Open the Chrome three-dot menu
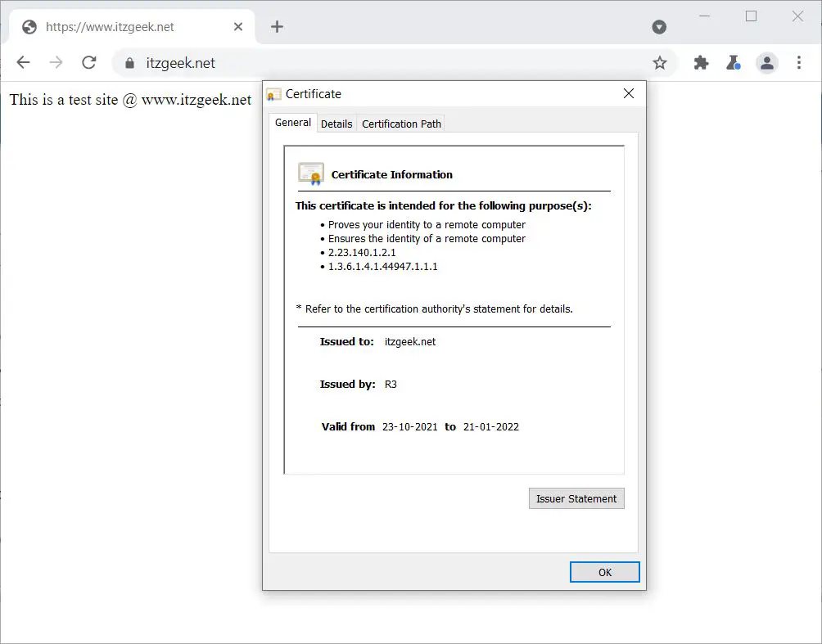 [x=799, y=62]
